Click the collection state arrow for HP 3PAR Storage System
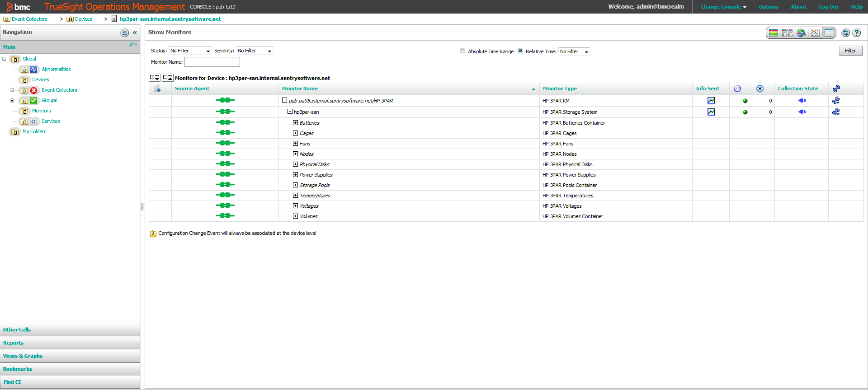The image size is (868, 392). tap(802, 112)
